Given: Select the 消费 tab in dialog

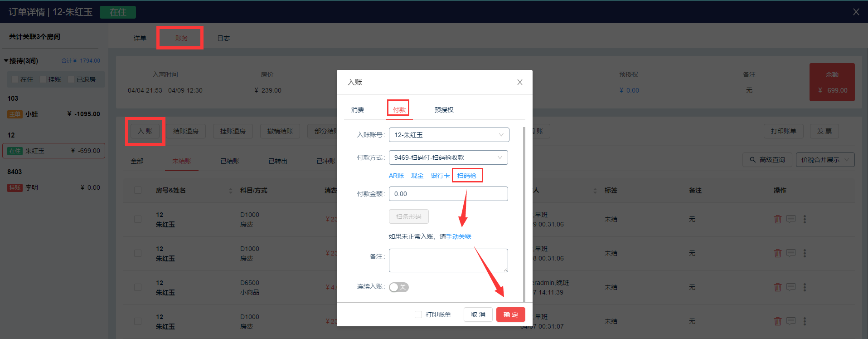Looking at the screenshot, I should point(358,110).
